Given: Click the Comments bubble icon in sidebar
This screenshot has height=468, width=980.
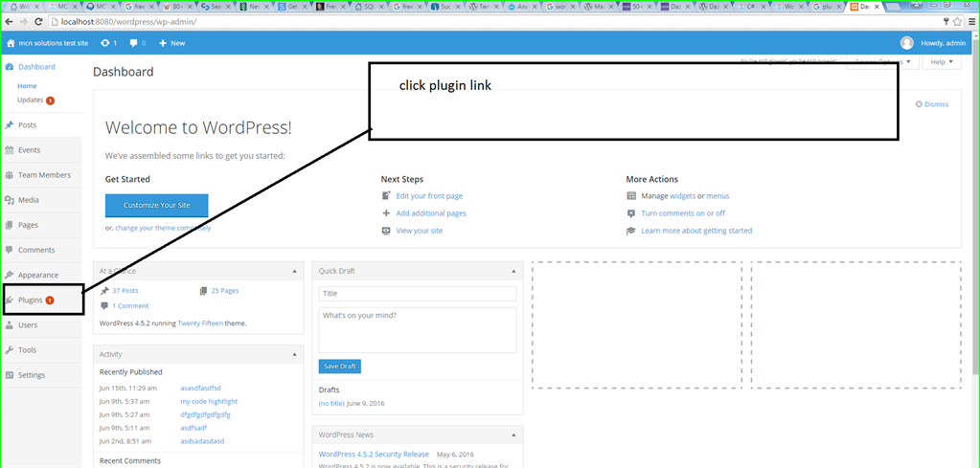Looking at the screenshot, I should click(10, 250).
